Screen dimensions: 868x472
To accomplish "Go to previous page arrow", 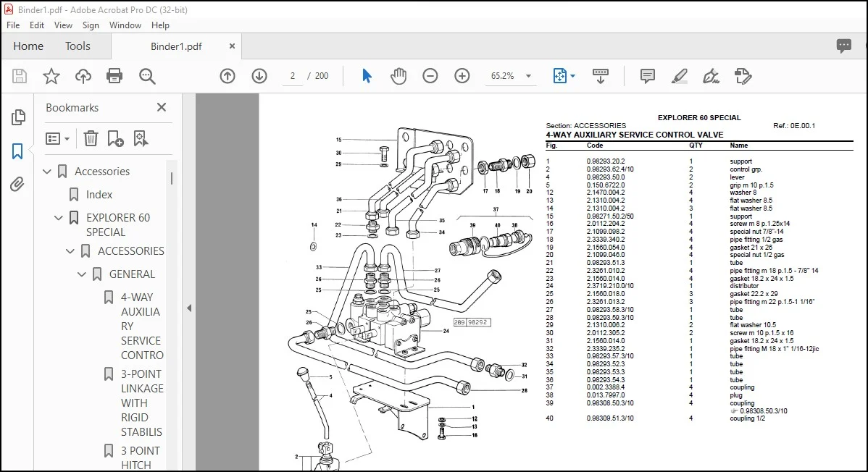I will pos(228,76).
